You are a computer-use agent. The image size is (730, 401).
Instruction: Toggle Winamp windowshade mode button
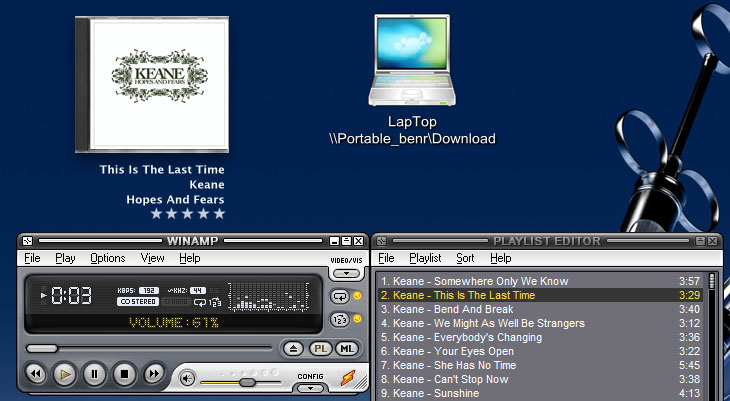pos(346,241)
